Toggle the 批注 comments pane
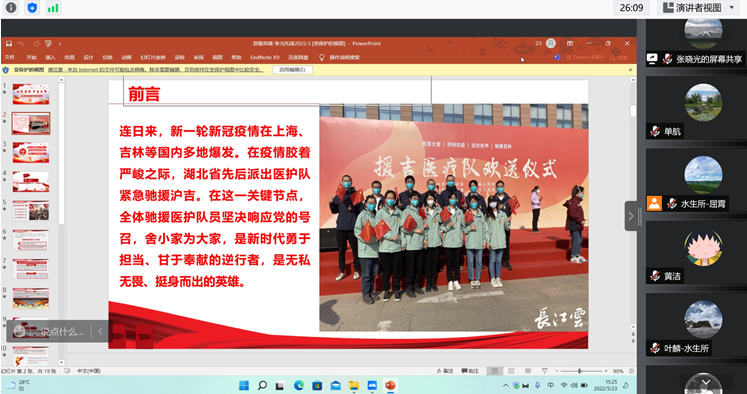This screenshot has width=747, height=394. [x=470, y=371]
